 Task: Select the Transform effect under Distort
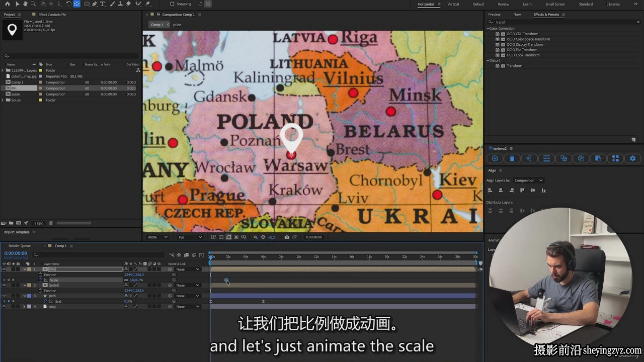tap(514, 66)
